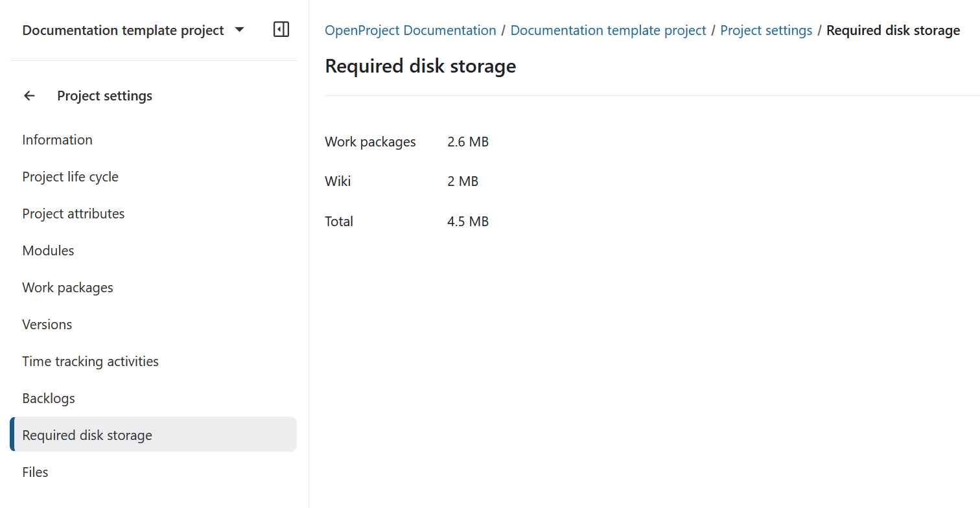Open the Files settings section
The height and width of the screenshot is (508, 980).
(x=35, y=472)
